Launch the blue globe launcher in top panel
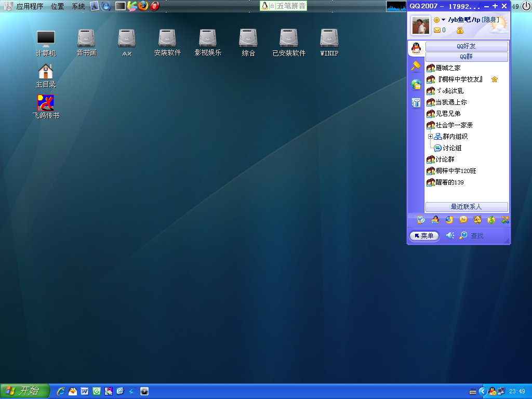Image resolution: width=532 pixels, height=399 pixels. [106, 6]
